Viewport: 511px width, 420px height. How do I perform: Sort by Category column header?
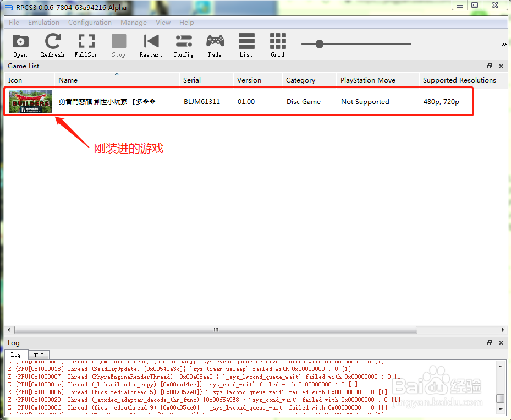[309, 80]
